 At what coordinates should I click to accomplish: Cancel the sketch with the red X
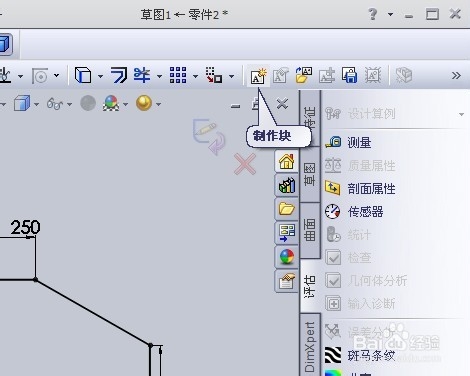point(245,164)
